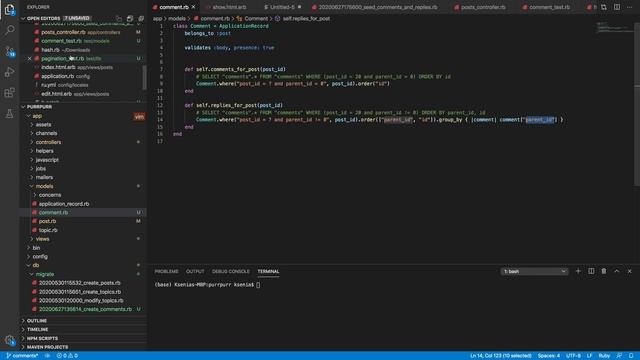Click 'Comment' class in the breadcrumb
Viewport: 640px width, 360px height.
tap(256, 18)
